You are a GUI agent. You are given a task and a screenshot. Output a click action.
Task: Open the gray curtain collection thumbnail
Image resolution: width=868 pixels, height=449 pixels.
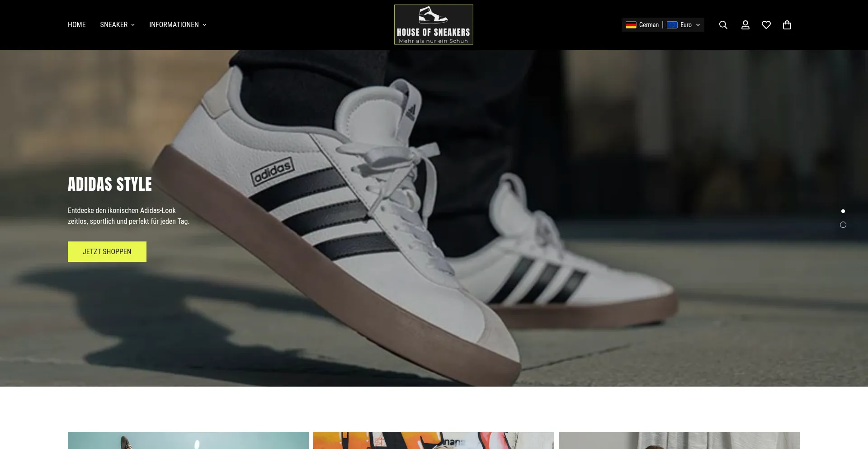coord(679,440)
